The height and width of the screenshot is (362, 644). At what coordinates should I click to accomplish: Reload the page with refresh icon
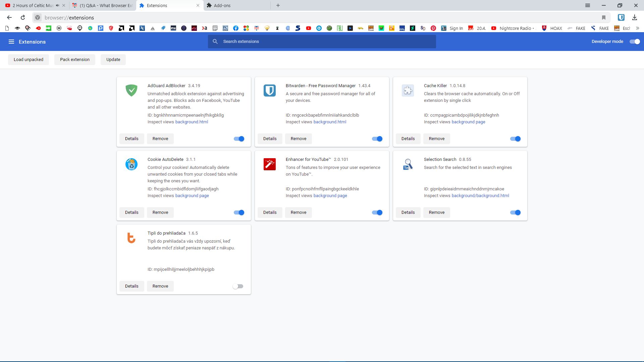tap(23, 17)
